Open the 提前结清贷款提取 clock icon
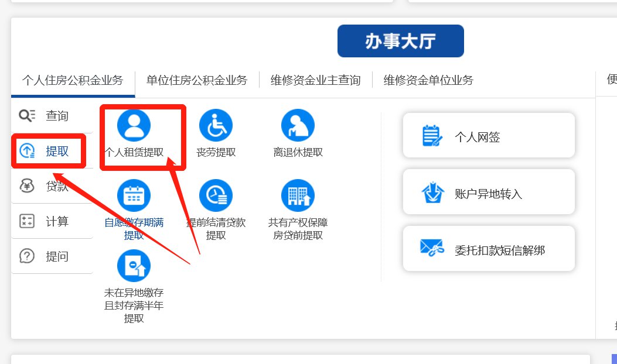617x364 pixels. (216, 195)
